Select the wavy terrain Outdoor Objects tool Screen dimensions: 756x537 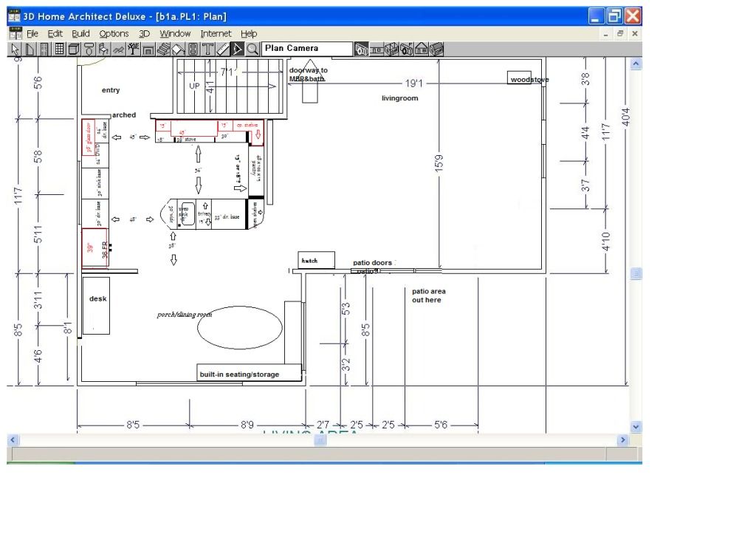tap(118, 49)
